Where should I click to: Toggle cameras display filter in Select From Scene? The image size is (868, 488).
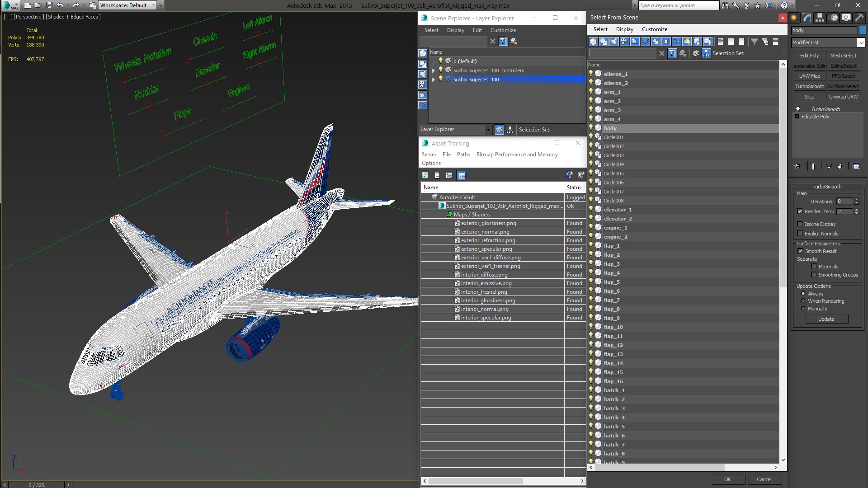click(624, 42)
